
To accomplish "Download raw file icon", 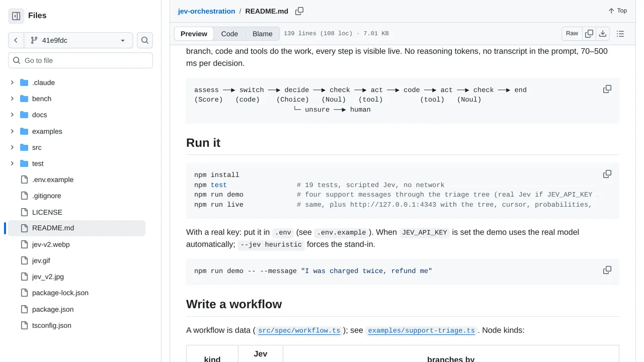I will [603, 34].
